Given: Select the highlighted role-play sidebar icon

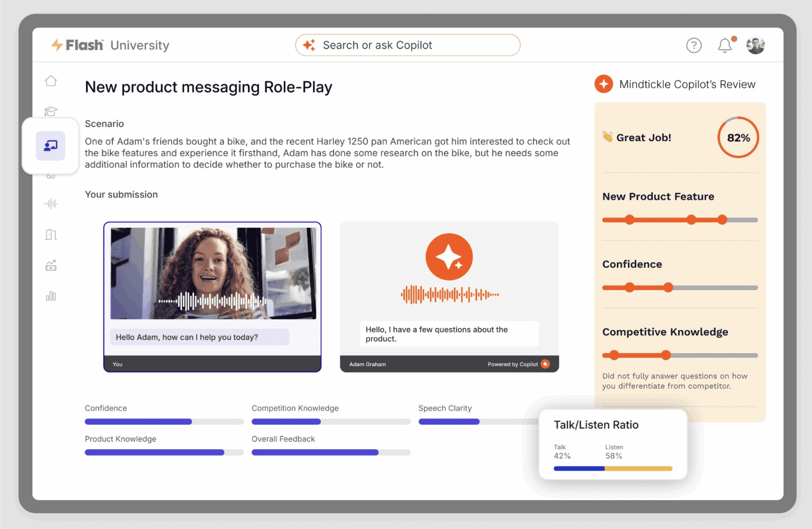Looking at the screenshot, I should tap(51, 146).
